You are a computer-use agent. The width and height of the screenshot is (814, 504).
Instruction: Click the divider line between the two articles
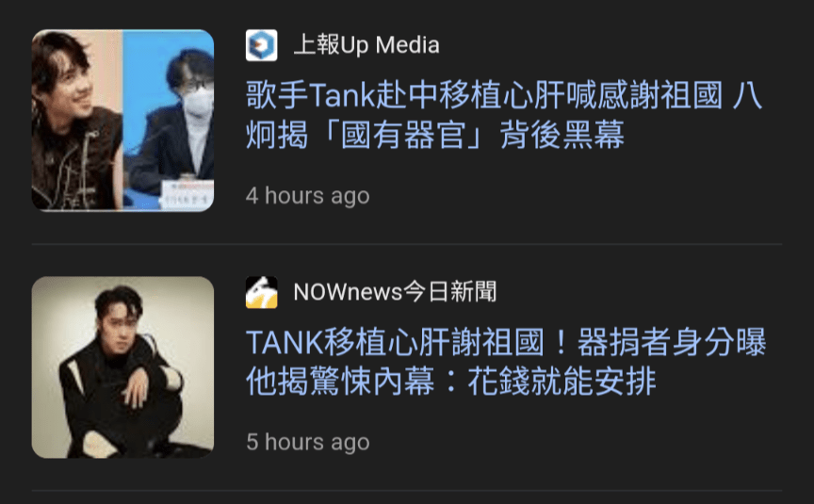407,244
